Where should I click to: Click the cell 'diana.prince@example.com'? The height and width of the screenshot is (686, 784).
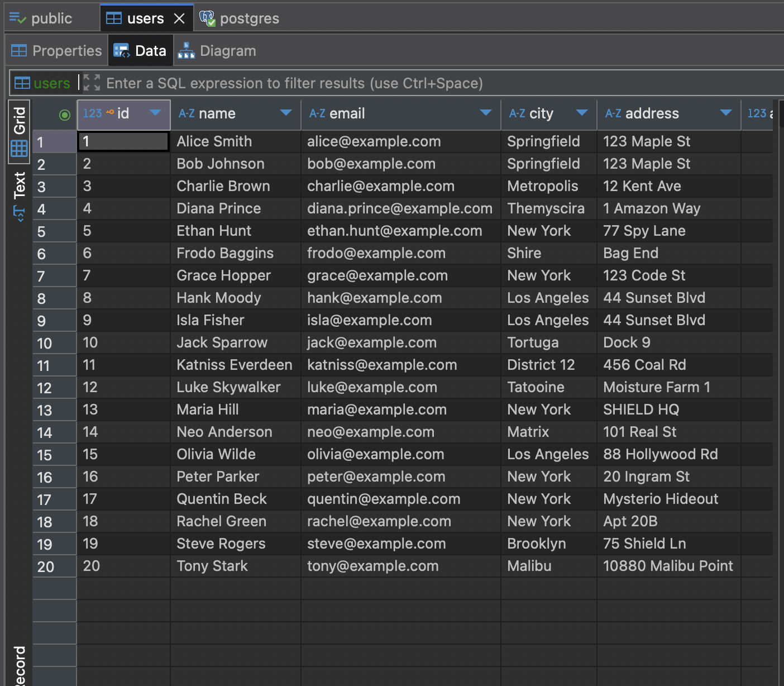pos(401,208)
